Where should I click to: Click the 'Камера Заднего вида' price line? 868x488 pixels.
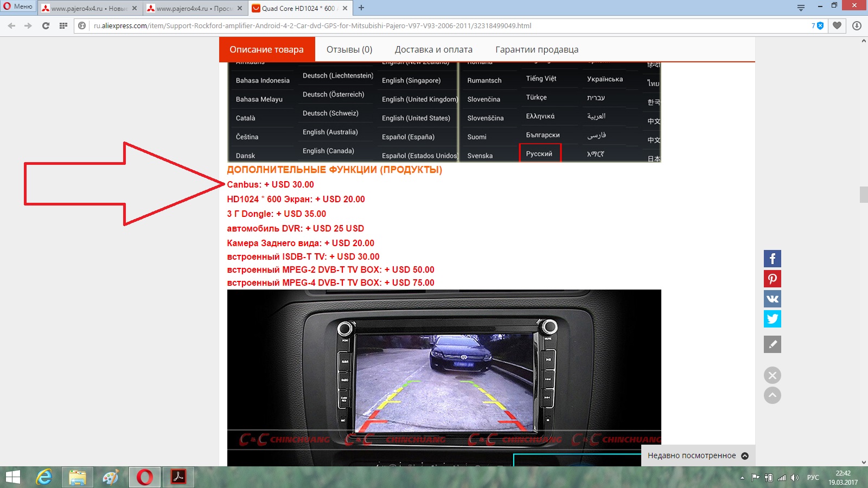[x=301, y=243]
